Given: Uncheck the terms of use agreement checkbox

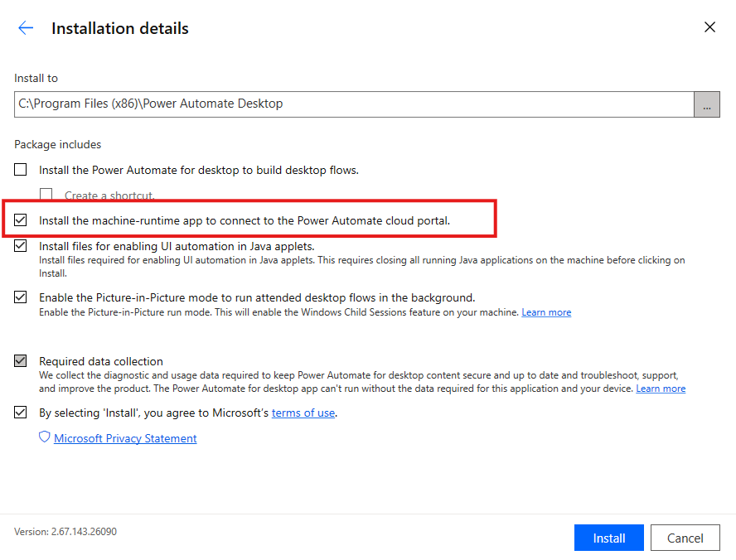Looking at the screenshot, I should tap(20, 413).
